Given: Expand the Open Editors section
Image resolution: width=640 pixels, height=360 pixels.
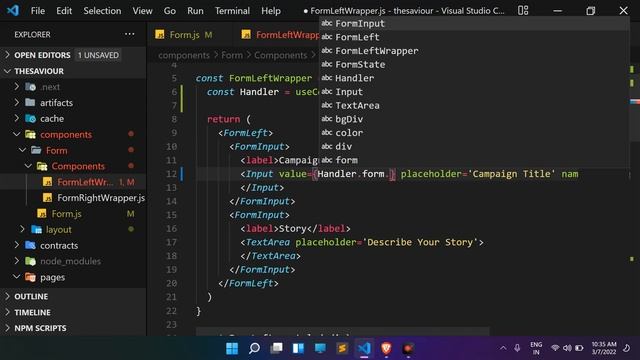Looking at the screenshot, I should click(7, 55).
